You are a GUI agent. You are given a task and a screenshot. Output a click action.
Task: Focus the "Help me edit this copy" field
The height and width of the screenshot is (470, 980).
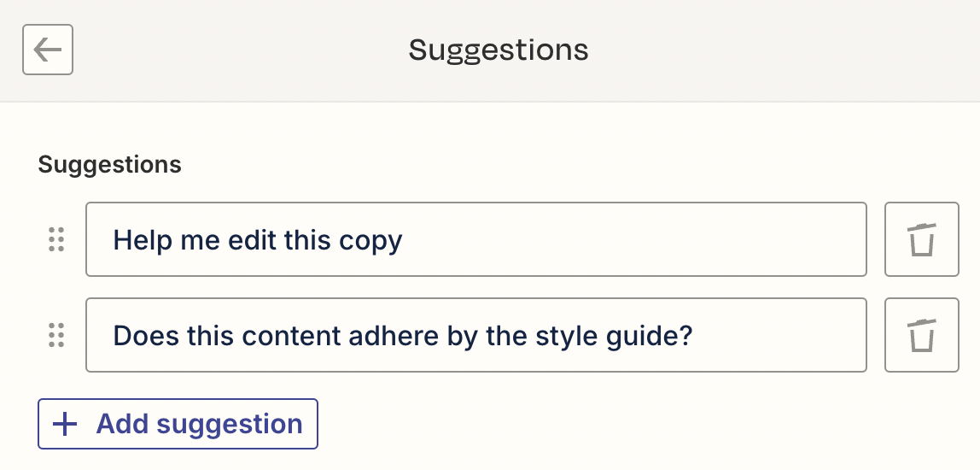(475, 240)
